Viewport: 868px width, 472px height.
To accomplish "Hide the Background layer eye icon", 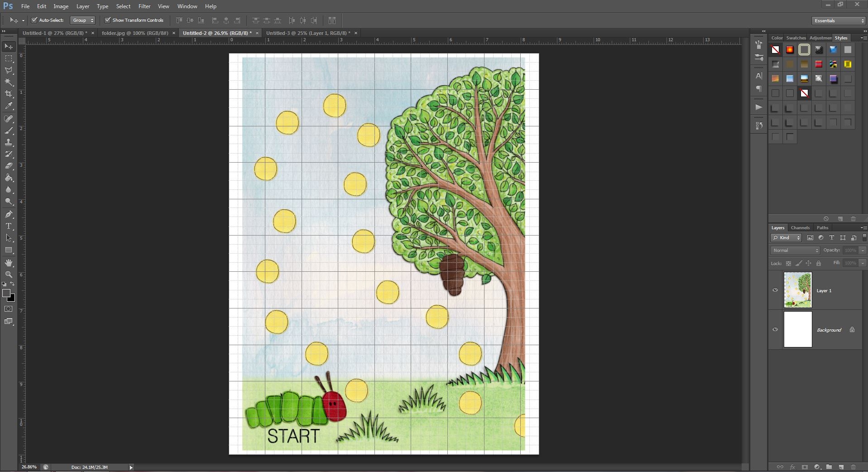I will (x=775, y=329).
